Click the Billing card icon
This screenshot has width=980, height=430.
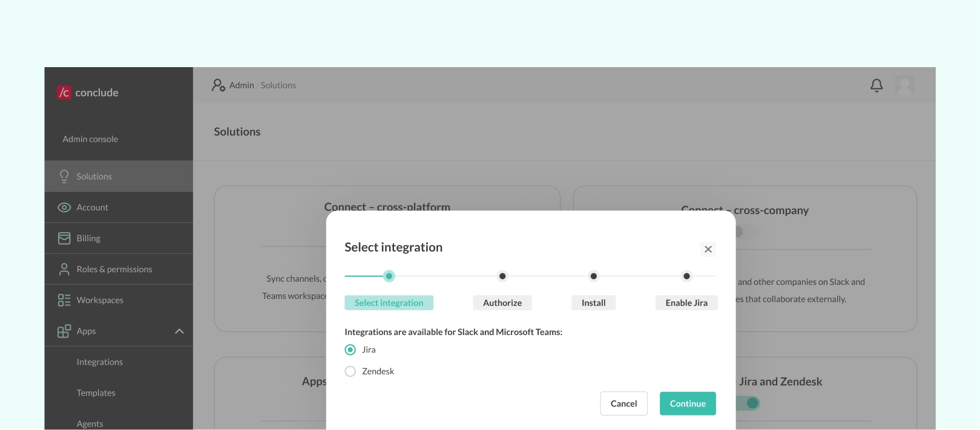pyautogui.click(x=64, y=238)
